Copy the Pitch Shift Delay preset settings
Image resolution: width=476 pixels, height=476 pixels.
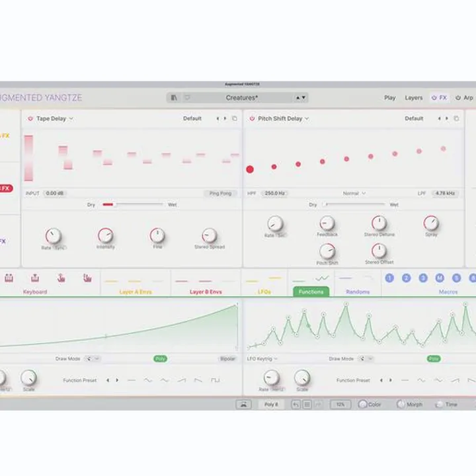click(456, 118)
